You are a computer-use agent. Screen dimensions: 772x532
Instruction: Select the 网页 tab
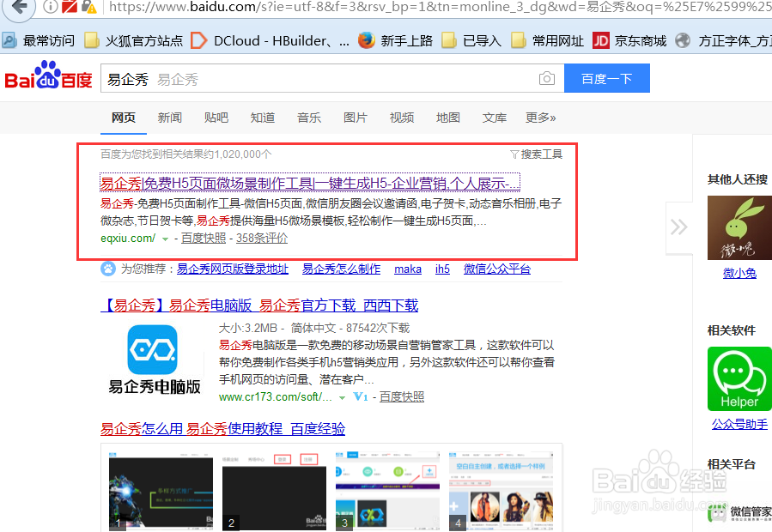coord(123,118)
